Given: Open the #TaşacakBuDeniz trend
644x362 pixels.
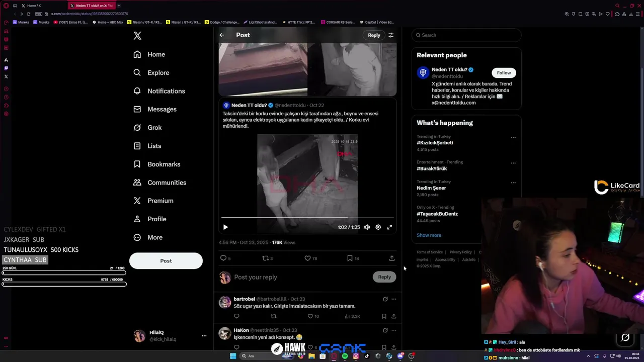Looking at the screenshot, I should 437,214.
